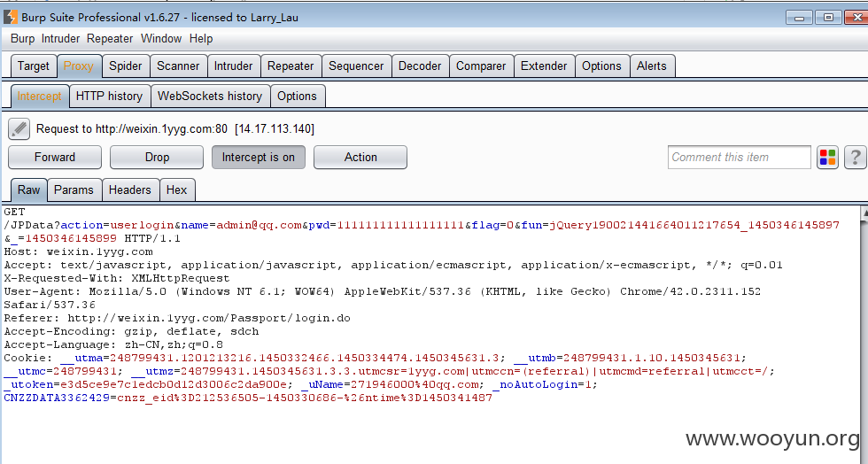Open the highlight color picker icon
868x464 pixels.
click(827, 158)
